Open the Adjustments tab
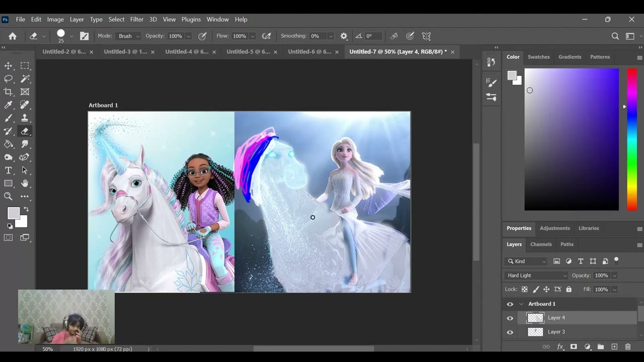The height and width of the screenshot is (362, 644). pyautogui.click(x=554, y=228)
